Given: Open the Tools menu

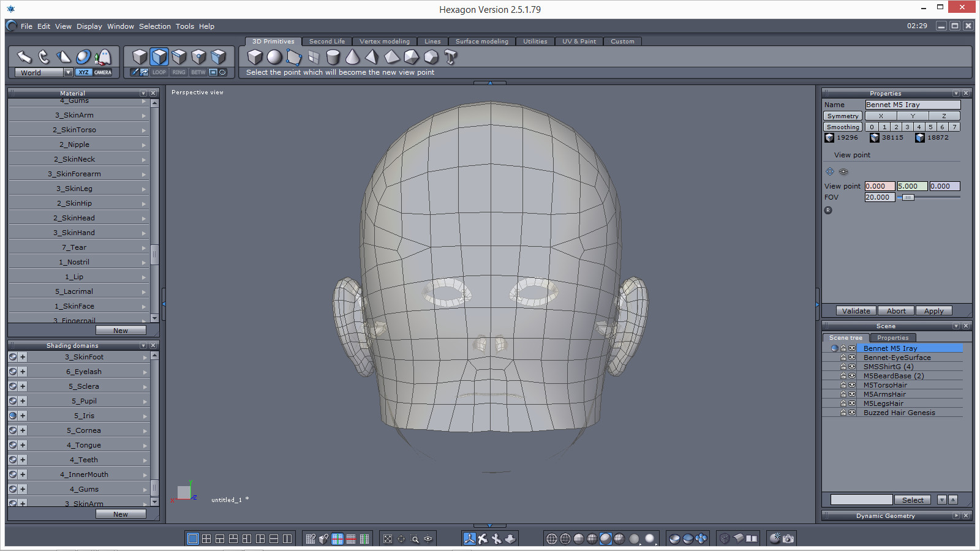Looking at the screenshot, I should [185, 26].
